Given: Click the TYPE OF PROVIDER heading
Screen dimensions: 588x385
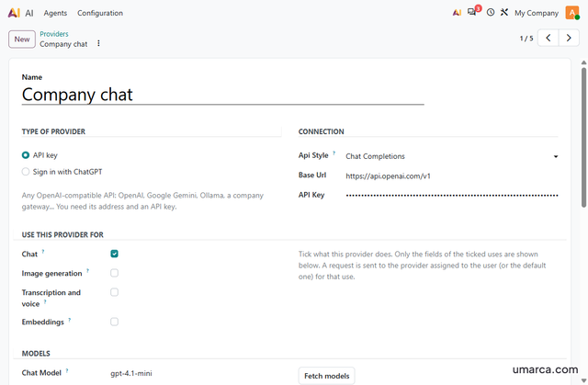Looking at the screenshot, I should point(53,131).
